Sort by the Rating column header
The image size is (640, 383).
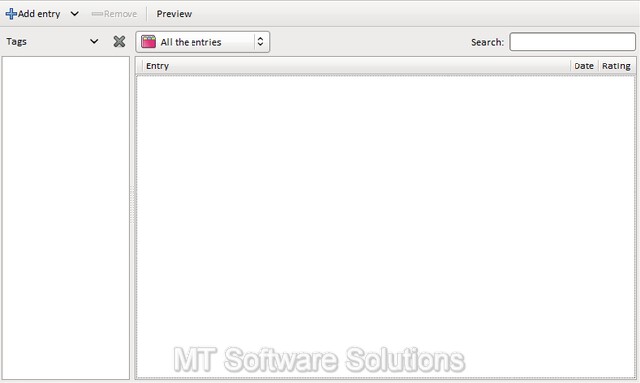coord(616,66)
